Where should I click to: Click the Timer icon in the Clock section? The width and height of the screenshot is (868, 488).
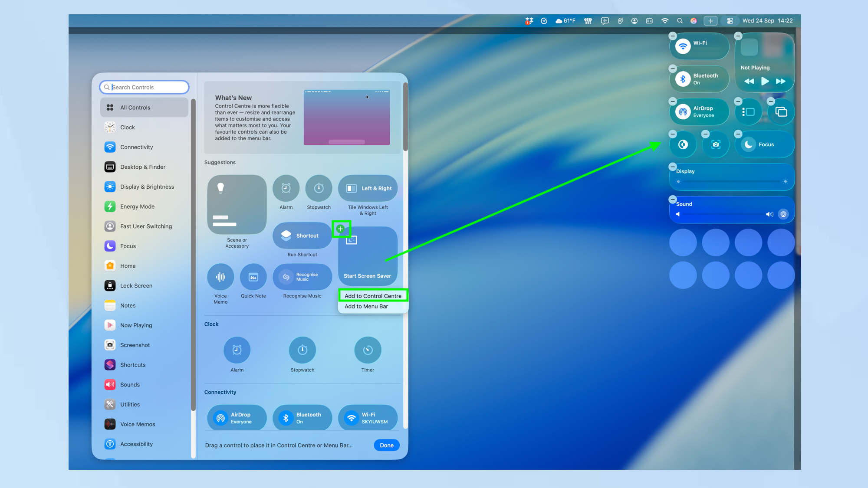click(x=368, y=350)
